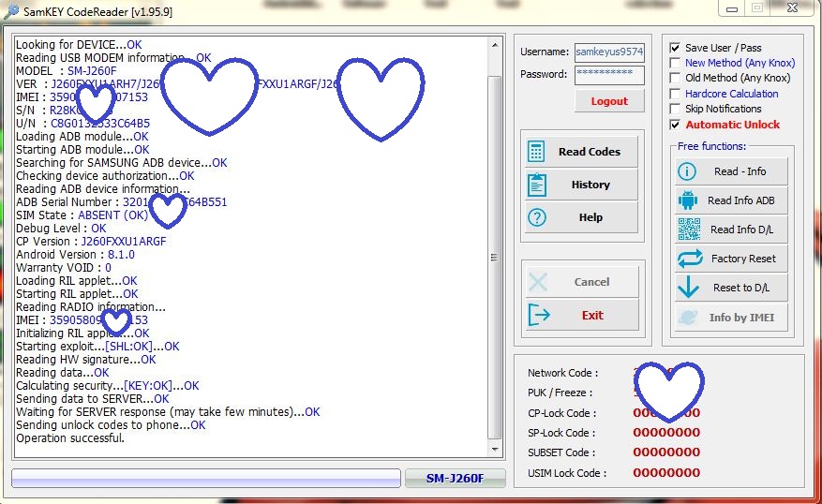The image size is (822, 504).
Task: Click the QR code icon on Read Info D/L
Action: click(x=689, y=230)
